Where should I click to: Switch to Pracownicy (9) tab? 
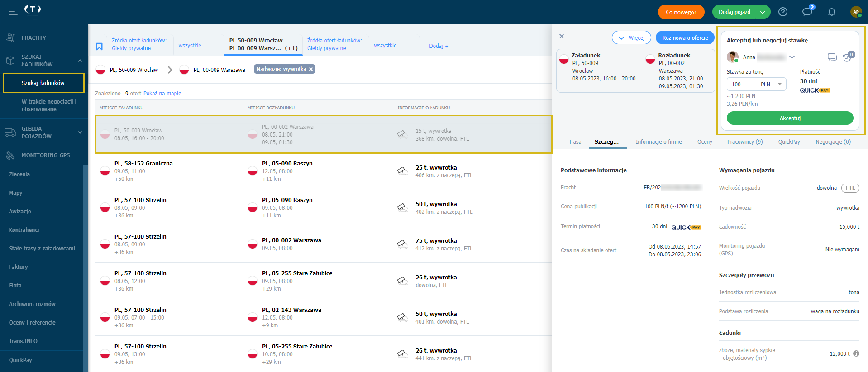point(745,142)
